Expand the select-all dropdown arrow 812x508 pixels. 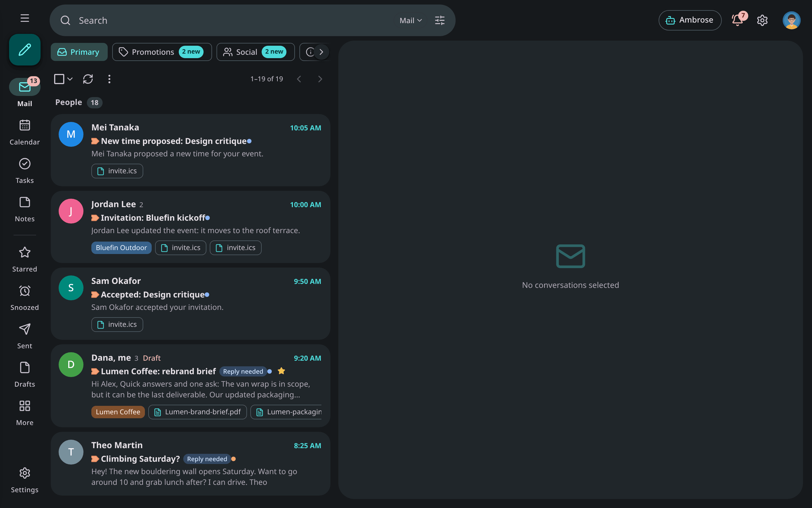[70, 79]
